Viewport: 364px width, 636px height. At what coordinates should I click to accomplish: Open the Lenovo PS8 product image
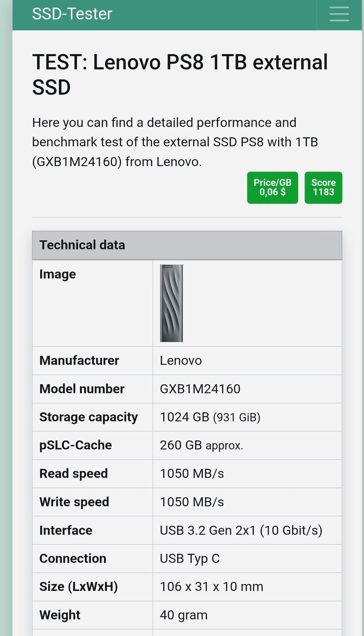(171, 303)
